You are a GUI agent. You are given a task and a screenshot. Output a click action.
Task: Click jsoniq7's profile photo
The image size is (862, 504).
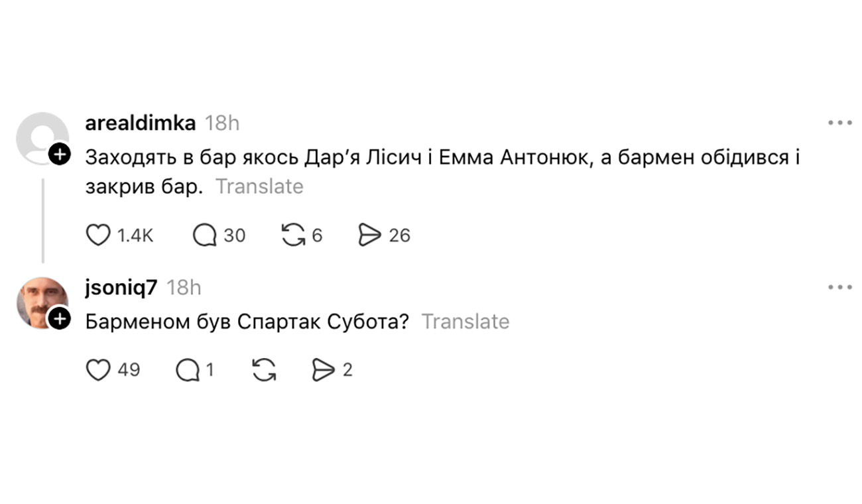(x=41, y=302)
